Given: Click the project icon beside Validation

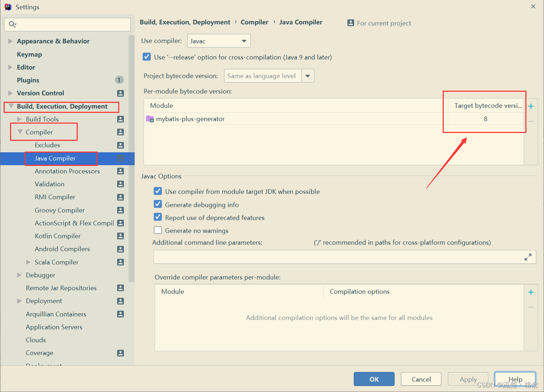Looking at the screenshot, I should click(120, 184).
